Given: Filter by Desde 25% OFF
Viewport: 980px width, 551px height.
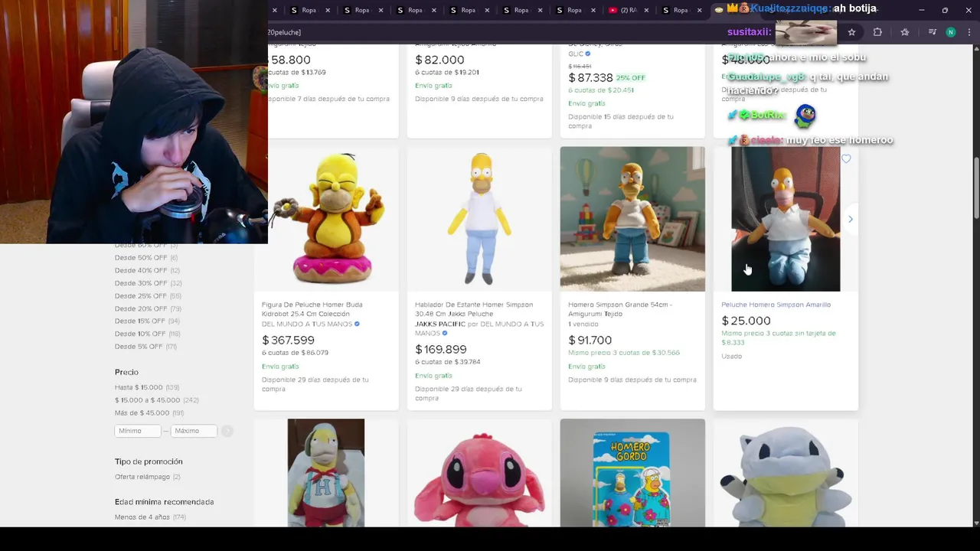Looking at the screenshot, I should pos(148,295).
